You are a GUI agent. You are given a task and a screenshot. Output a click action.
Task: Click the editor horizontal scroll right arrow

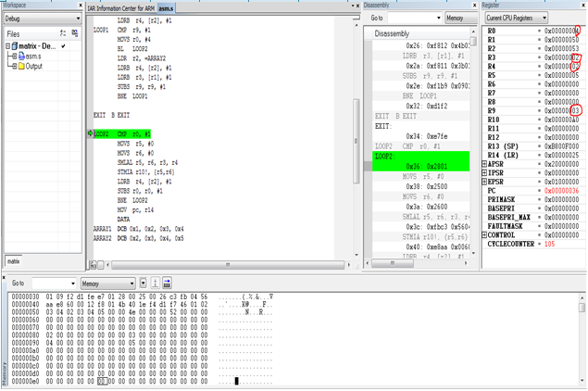click(x=349, y=265)
